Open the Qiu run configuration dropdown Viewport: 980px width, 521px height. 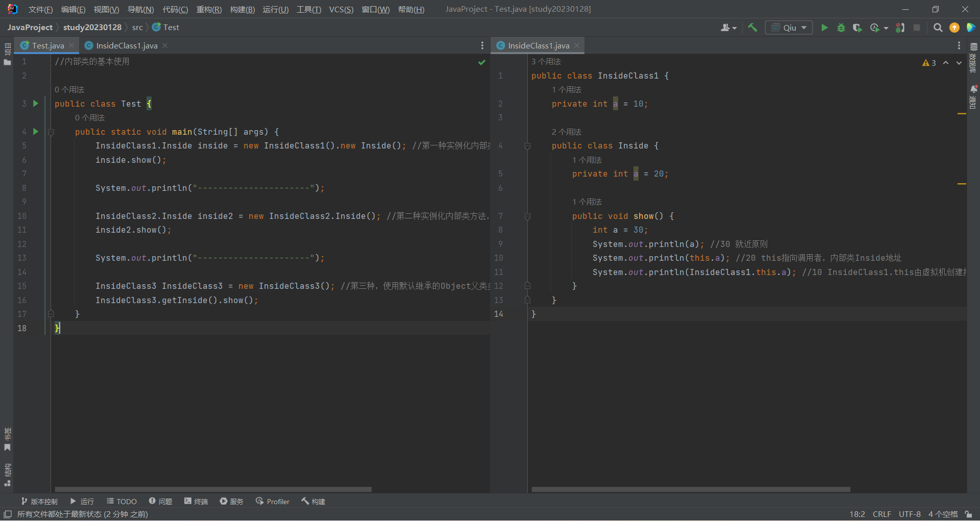pos(789,28)
